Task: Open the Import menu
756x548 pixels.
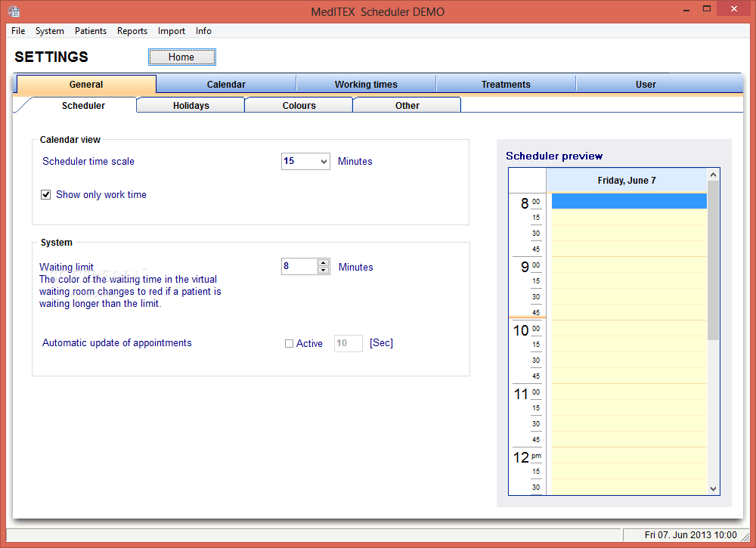Action: tap(171, 31)
